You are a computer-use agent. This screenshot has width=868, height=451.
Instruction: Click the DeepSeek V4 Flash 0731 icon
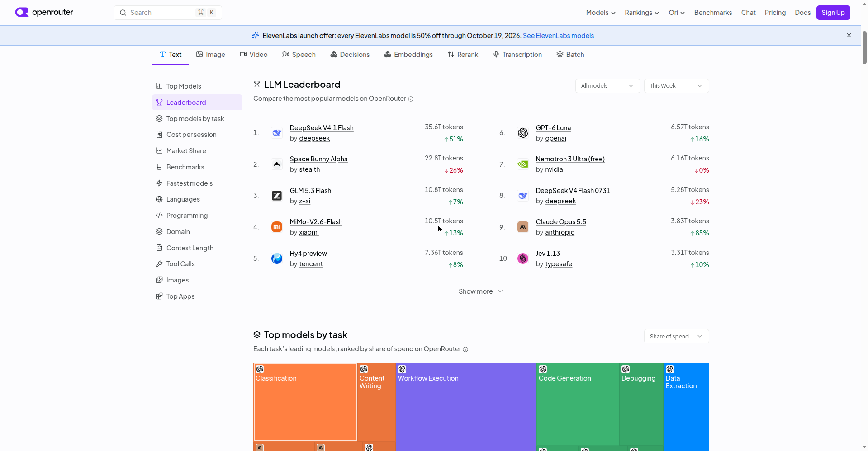[523, 196]
